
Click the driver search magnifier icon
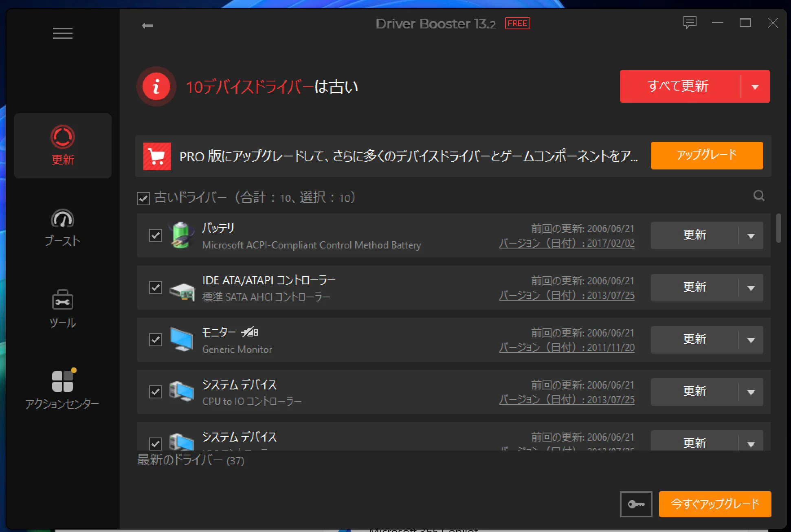(758, 196)
